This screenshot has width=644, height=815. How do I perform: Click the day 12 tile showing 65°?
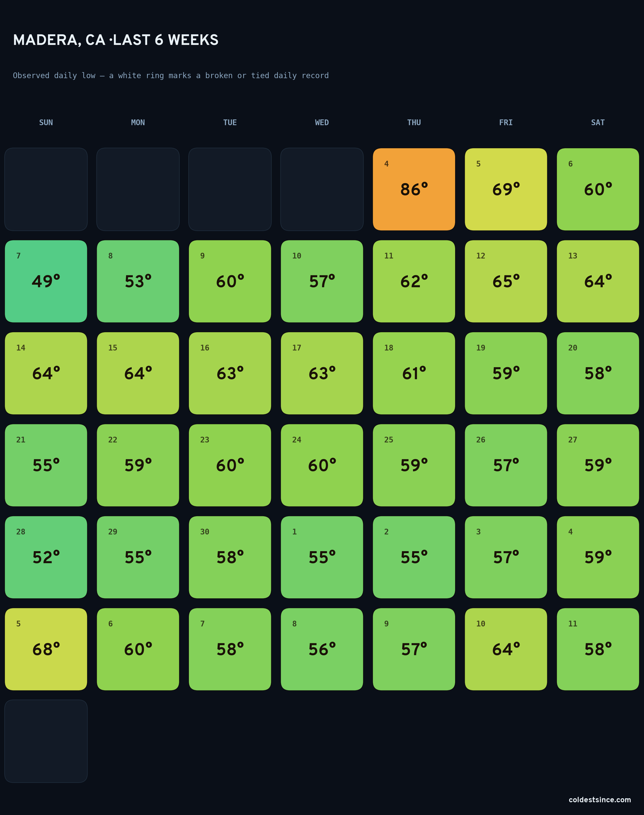click(x=506, y=281)
